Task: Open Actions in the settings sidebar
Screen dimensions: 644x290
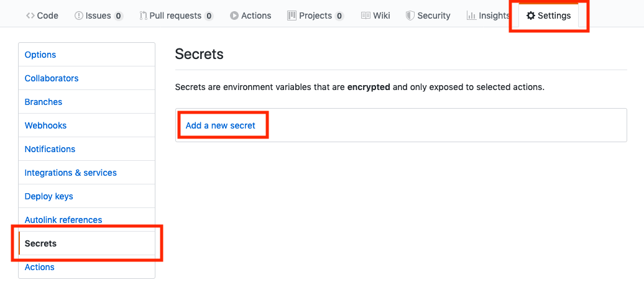Action: coord(86,267)
